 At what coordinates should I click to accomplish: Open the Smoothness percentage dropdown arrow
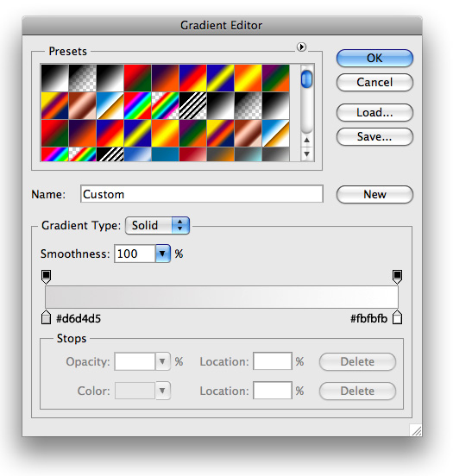coord(162,254)
